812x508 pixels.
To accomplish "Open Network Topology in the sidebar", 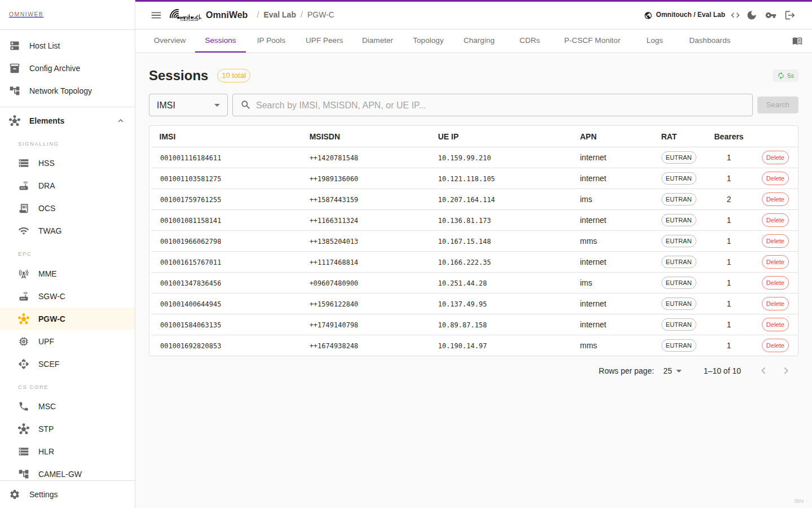I will [x=68, y=91].
